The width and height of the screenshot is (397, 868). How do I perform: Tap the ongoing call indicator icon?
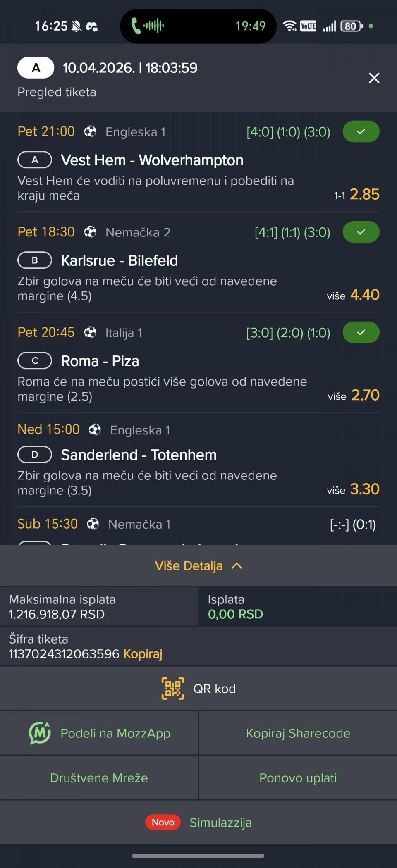point(136,26)
